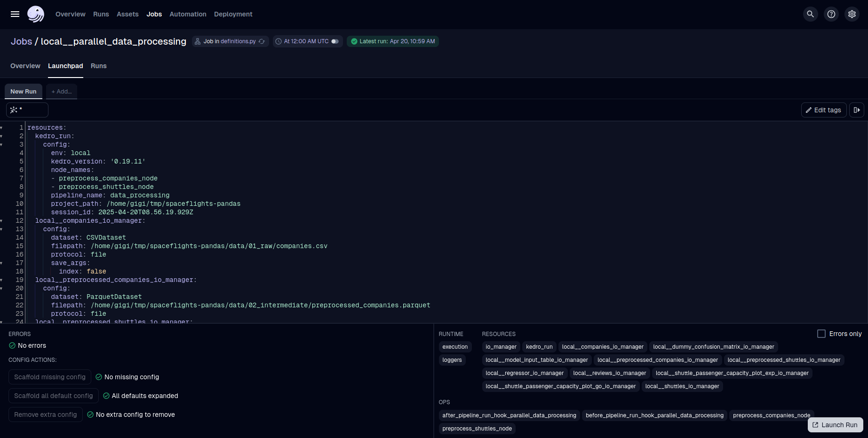868x438 pixels.
Task: Click the + Add... tab
Action: (x=62, y=92)
